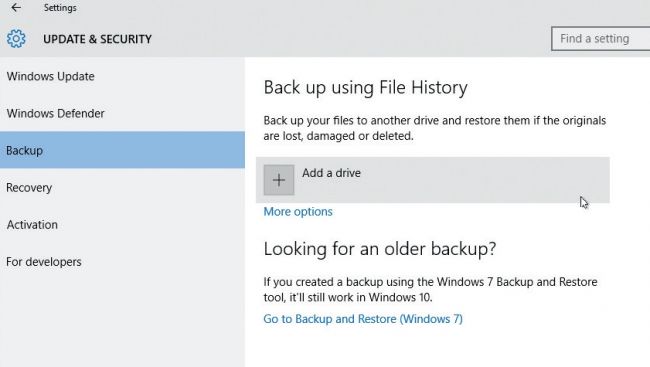This screenshot has height=367, width=650.
Task: Click the Windows 7 Backup and Restore paragraph
Action: click(430, 289)
